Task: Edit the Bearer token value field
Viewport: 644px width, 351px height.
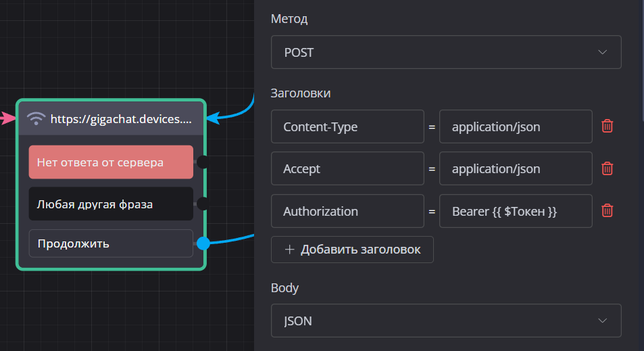Action: pyautogui.click(x=515, y=211)
